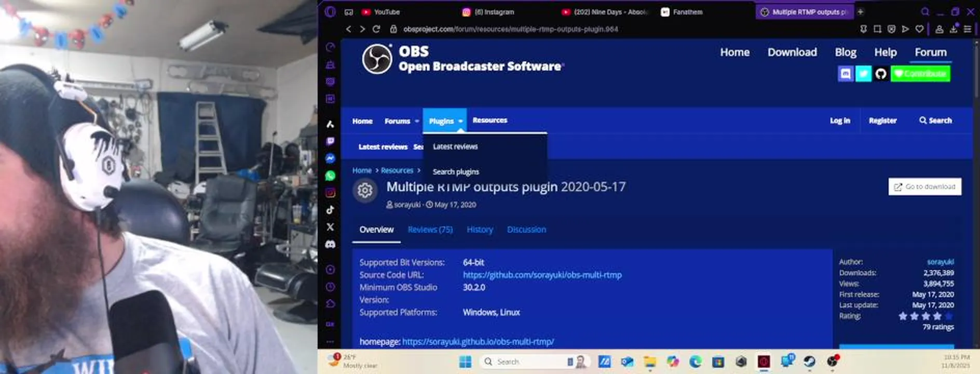Click the address bar URL field
Image resolution: width=980 pixels, height=374 pixels.
(x=623, y=29)
